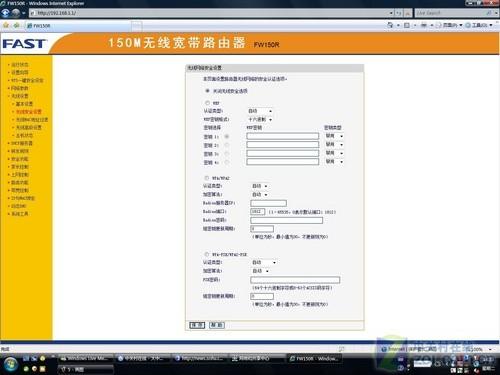Image resolution: width=500 pixels, height=375 pixels.
Task: Open the wireless MAC address filtering sub-item
Action: point(32,120)
